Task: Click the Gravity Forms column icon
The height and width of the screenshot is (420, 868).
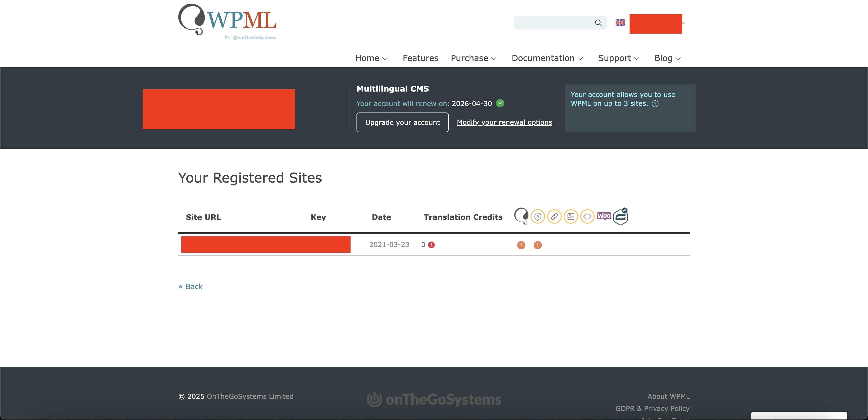Action: (x=621, y=216)
